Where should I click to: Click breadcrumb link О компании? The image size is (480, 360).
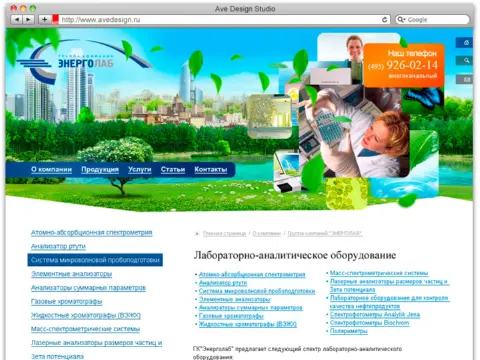267,233
